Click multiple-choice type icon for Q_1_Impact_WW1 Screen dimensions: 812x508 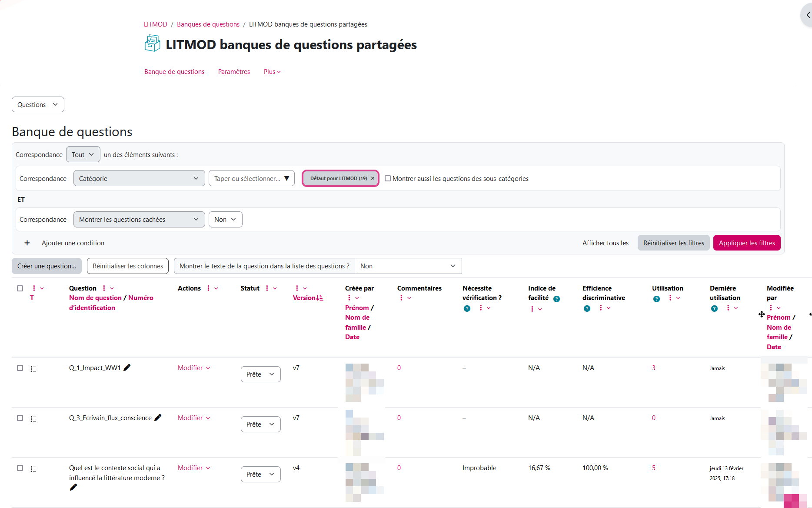coord(33,369)
